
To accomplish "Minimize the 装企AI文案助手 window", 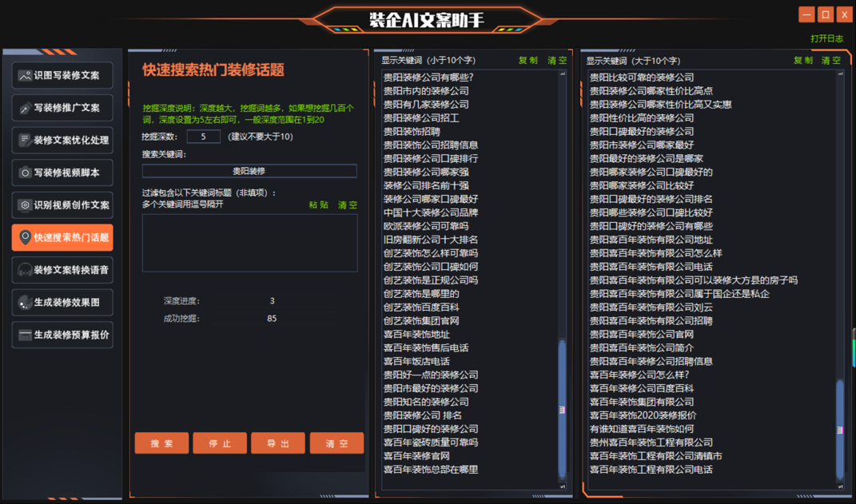I will pos(806,14).
